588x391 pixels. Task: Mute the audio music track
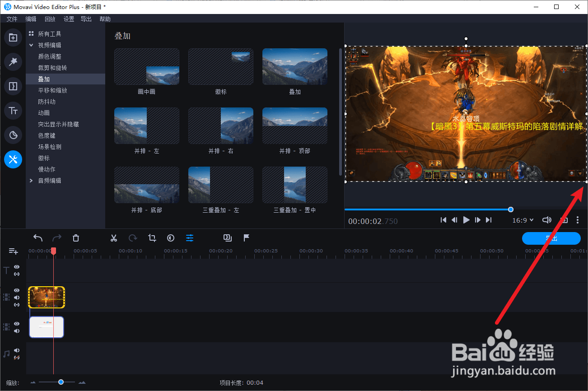click(x=17, y=350)
